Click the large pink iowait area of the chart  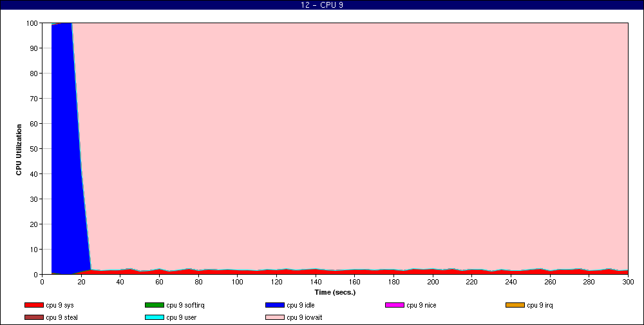354,142
